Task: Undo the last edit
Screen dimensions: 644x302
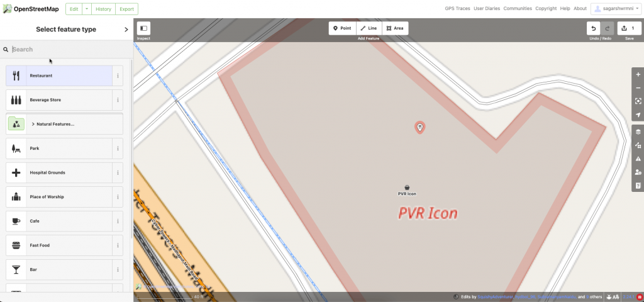Action: [593, 28]
